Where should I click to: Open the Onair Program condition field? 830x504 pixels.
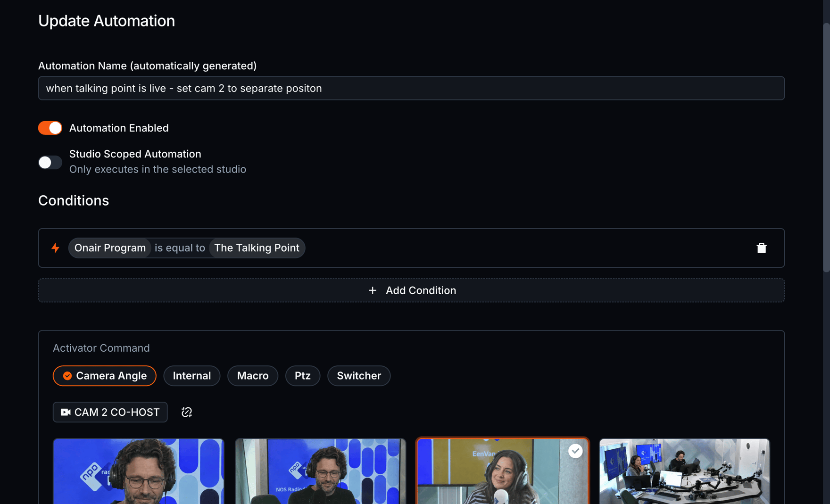pos(110,248)
